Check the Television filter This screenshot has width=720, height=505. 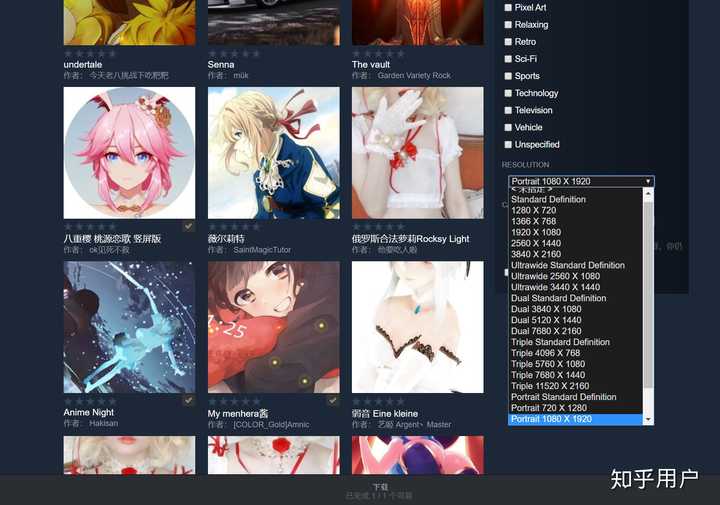[x=508, y=110]
